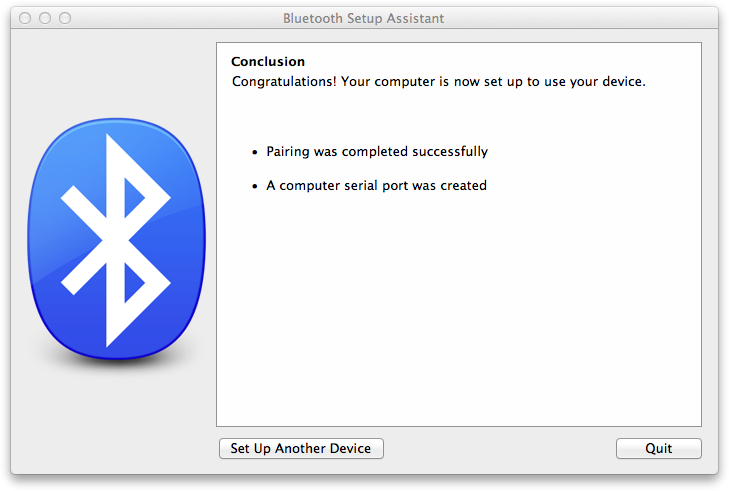This screenshot has width=729, height=491.
Task: Close the Bluetooth Setup Assistant window
Action: pyautogui.click(x=25, y=18)
